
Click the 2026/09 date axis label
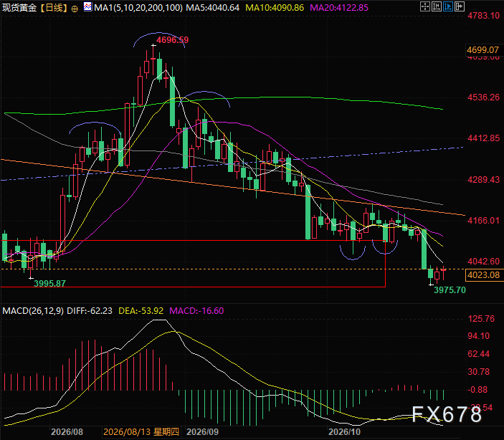(202, 431)
